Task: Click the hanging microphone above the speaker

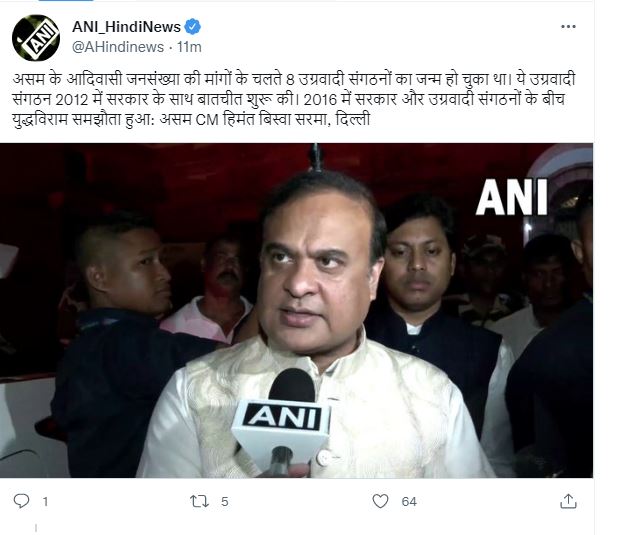Action: (316, 157)
